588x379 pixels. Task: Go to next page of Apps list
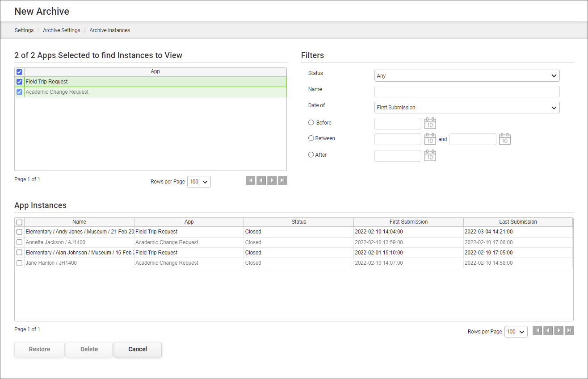(x=272, y=181)
